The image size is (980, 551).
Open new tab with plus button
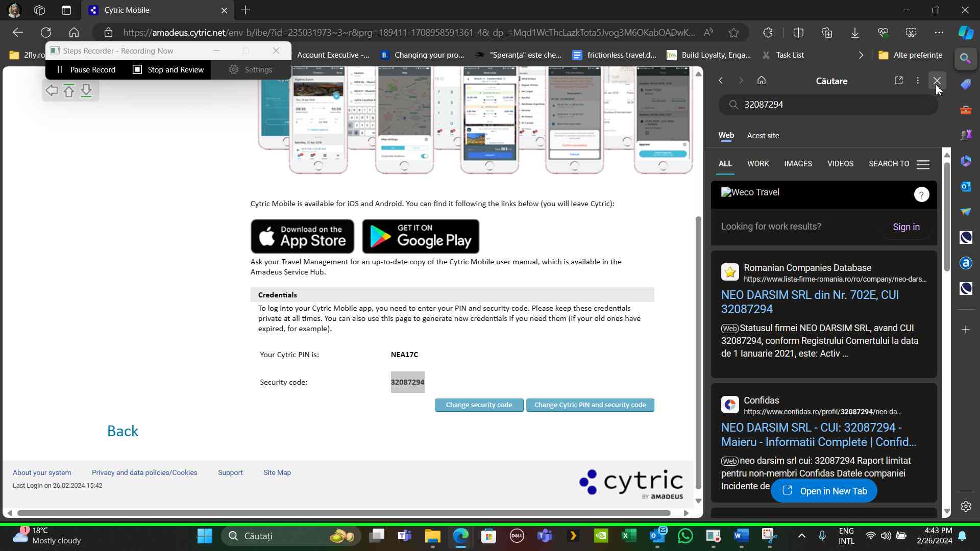246,10
